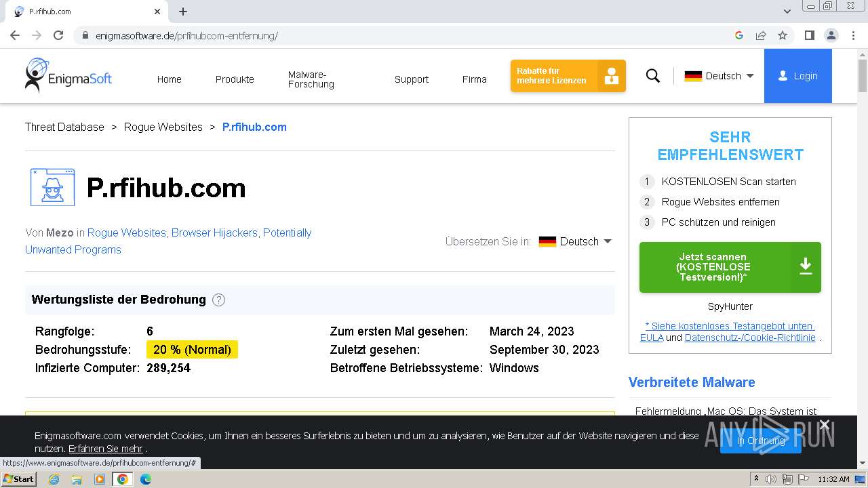This screenshot has width=868, height=488.
Task: Reload the page
Action: pos(58,35)
